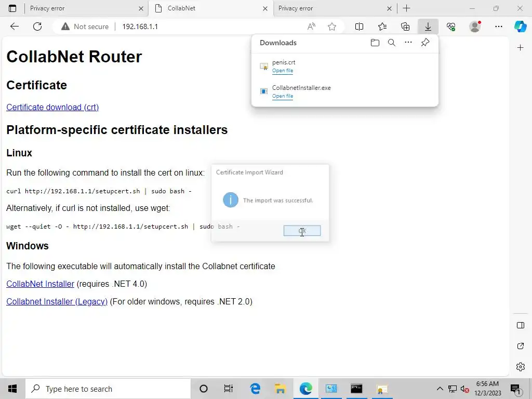
Task: Open the sidebar settings gear
Action: click(521, 367)
